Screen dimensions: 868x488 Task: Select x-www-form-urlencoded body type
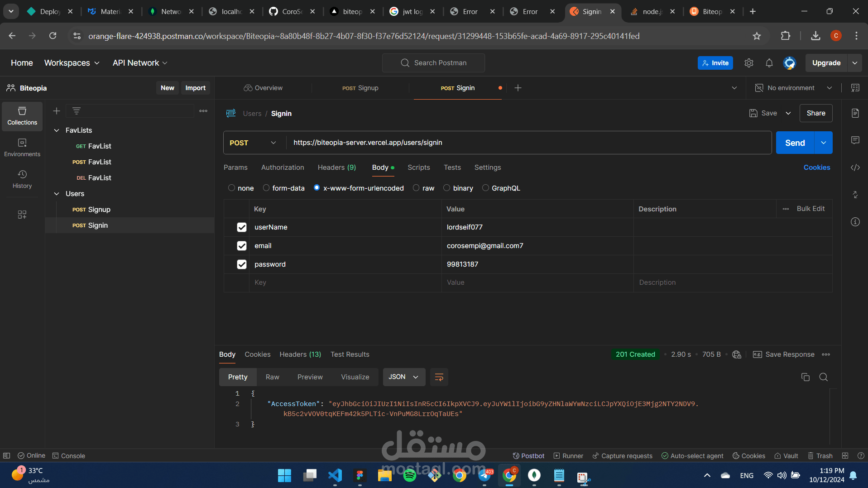(317, 188)
